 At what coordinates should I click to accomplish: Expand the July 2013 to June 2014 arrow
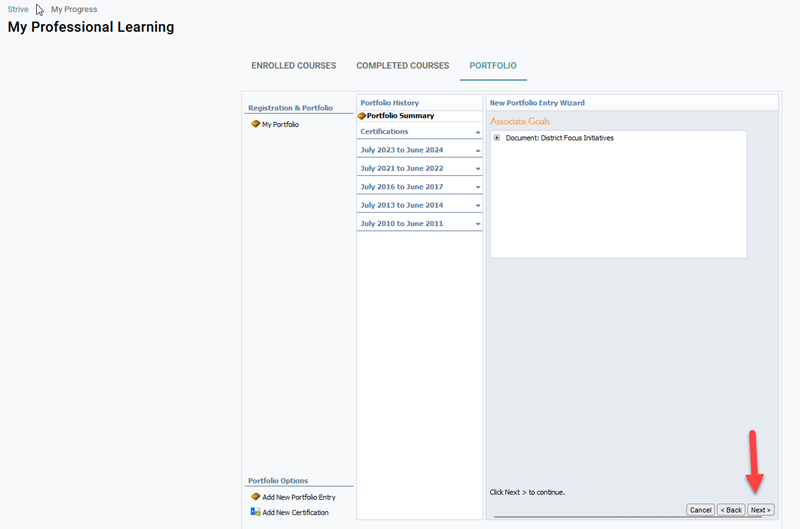coord(478,205)
